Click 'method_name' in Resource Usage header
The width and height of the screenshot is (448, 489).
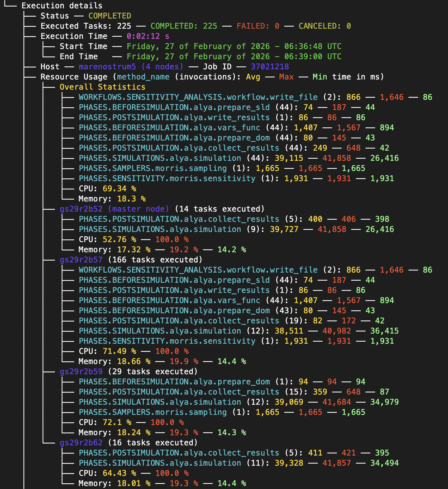click(143, 77)
